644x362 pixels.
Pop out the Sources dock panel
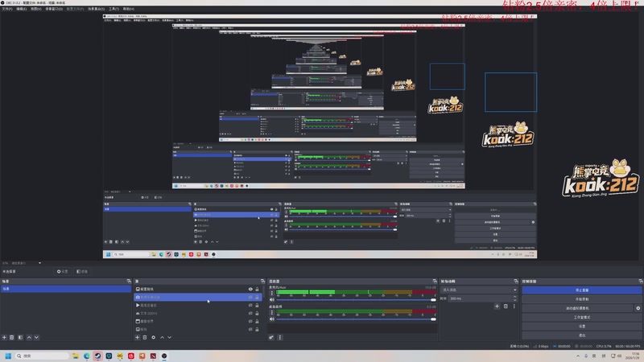[263, 281]
